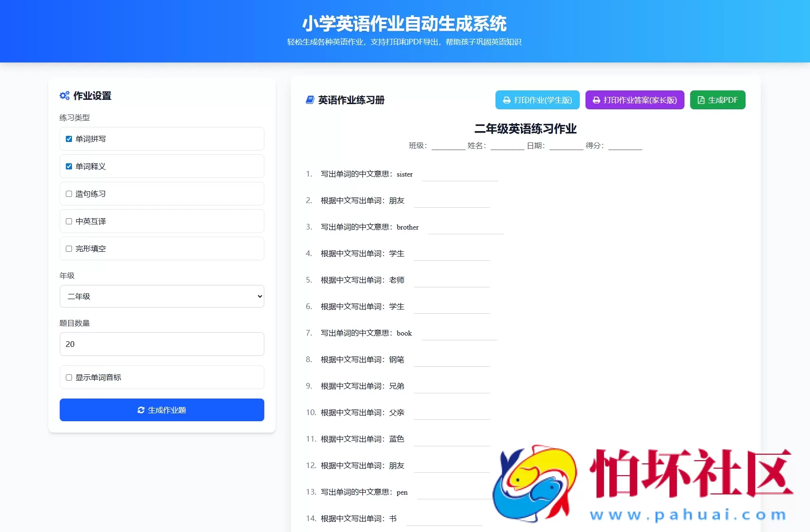
Task: Click the gear icon beside 作业设置
Action: click(x=65, y=95)
